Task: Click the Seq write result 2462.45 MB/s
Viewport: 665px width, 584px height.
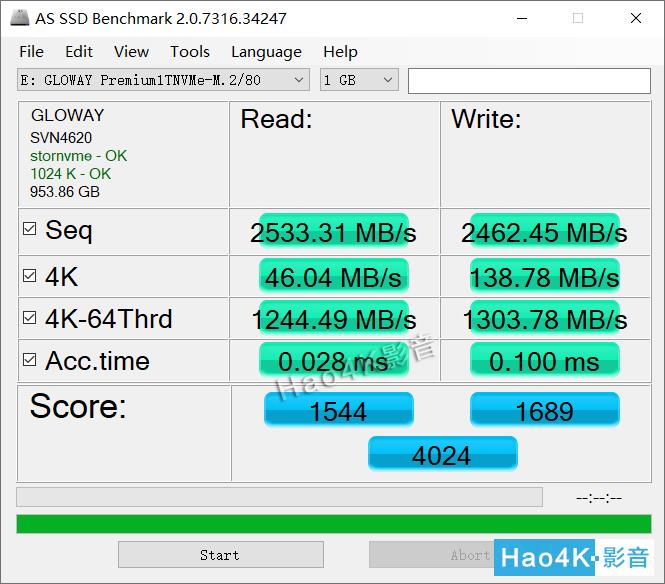Action: coord(545,232)
